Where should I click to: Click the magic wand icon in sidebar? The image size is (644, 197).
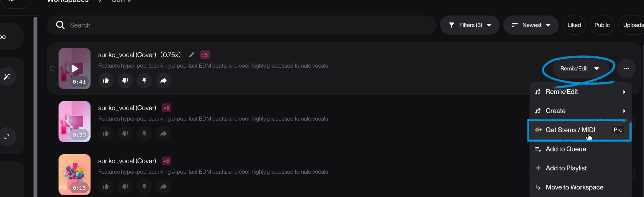(x=7, y=76)
